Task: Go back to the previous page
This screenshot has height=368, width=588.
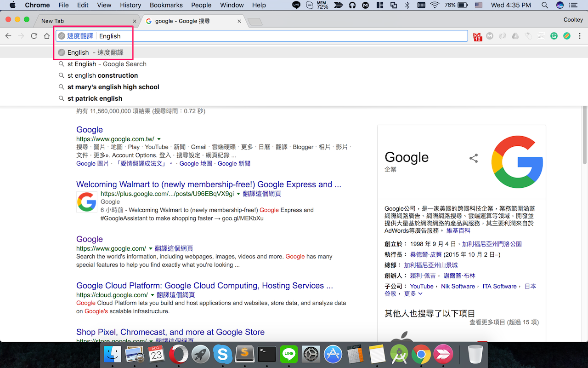Action: [8, 36]
